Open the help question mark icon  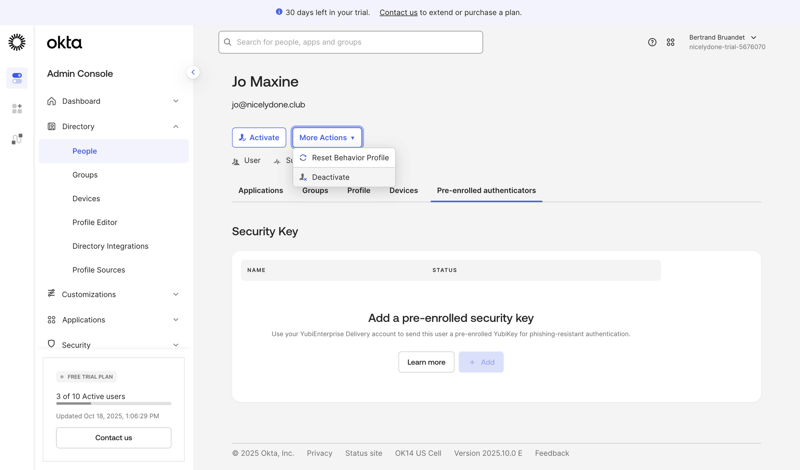(x=652, y=42)
